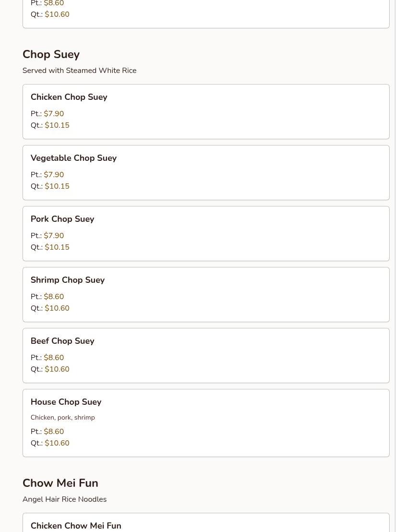Open the Chicken Chow Mei Fun item
This screenshot has width=405, height=532.
[206, 523]
